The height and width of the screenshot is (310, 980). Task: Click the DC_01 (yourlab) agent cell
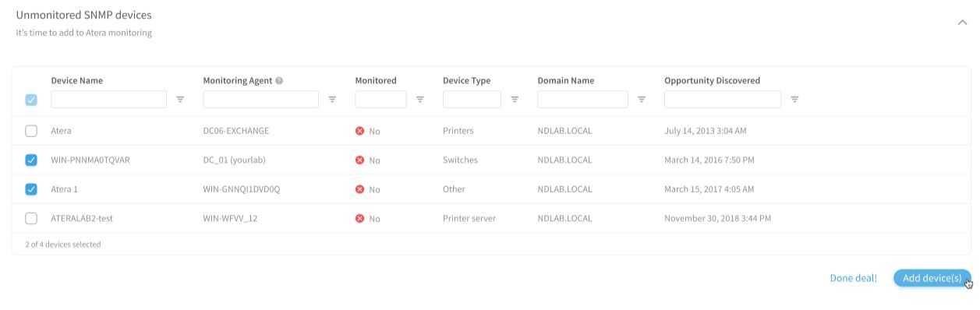click(234, 160)
